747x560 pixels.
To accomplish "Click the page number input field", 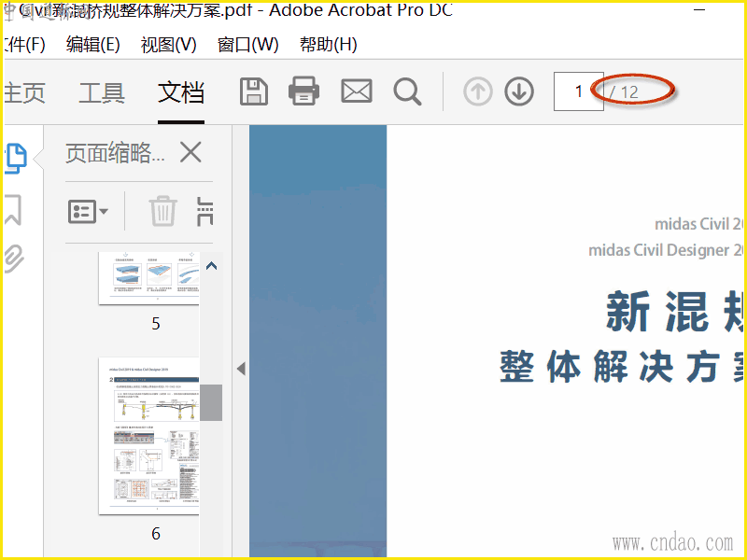I will pos(578,91).
